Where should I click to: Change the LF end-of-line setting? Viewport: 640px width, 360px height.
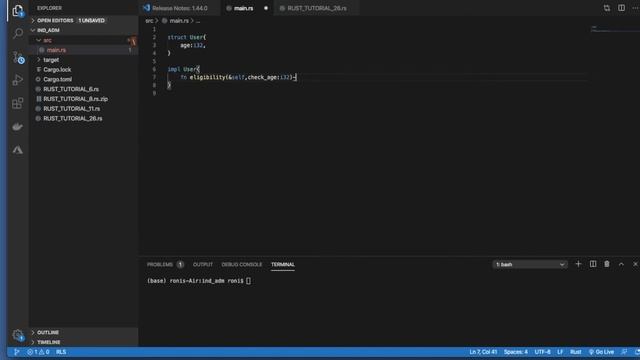click(560, 352)
